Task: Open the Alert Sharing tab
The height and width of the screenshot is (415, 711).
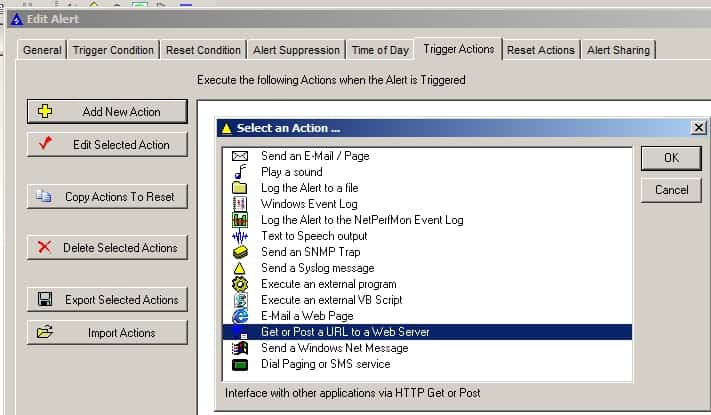Action: 618,50
